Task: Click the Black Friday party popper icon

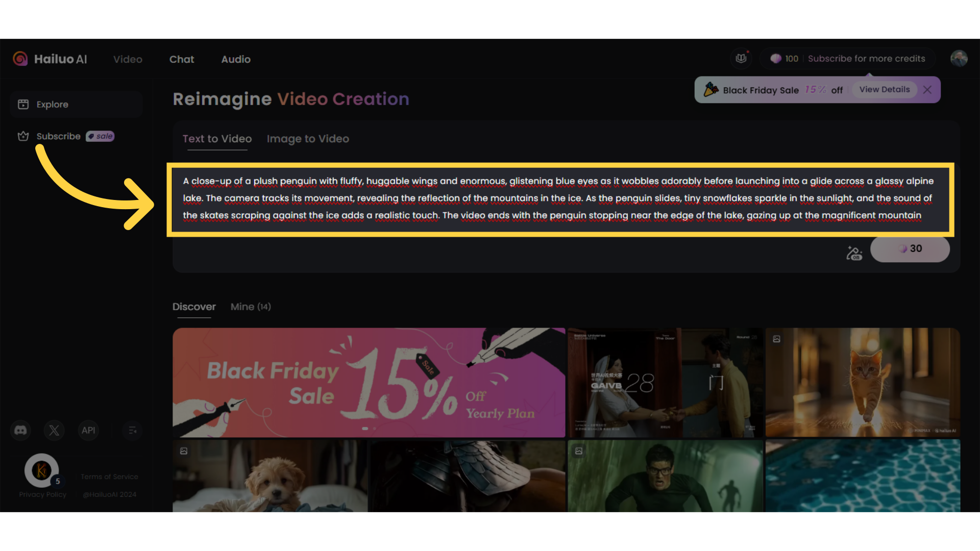Action: (711, 90)
